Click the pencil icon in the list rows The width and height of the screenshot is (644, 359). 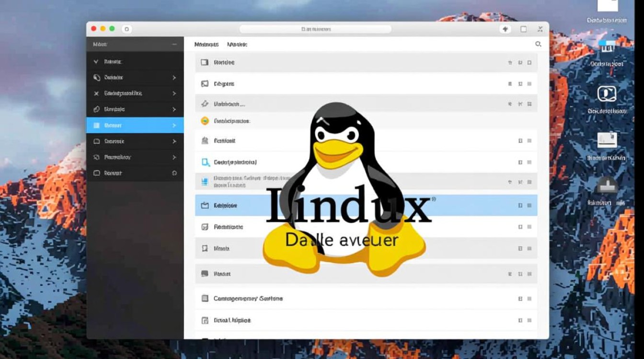tap(205, 104)
